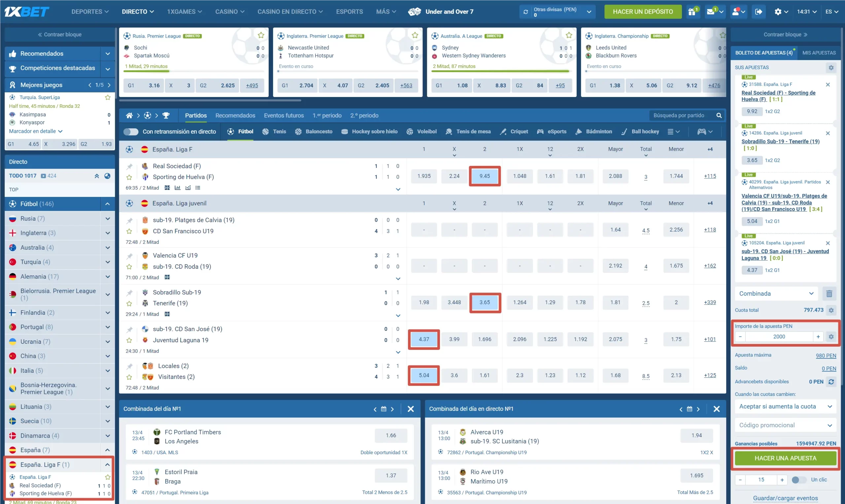This screenshot has width=845, height=504.
Task: Favorite the Juventud Laguna 19 match star
Action: (129, 340)
